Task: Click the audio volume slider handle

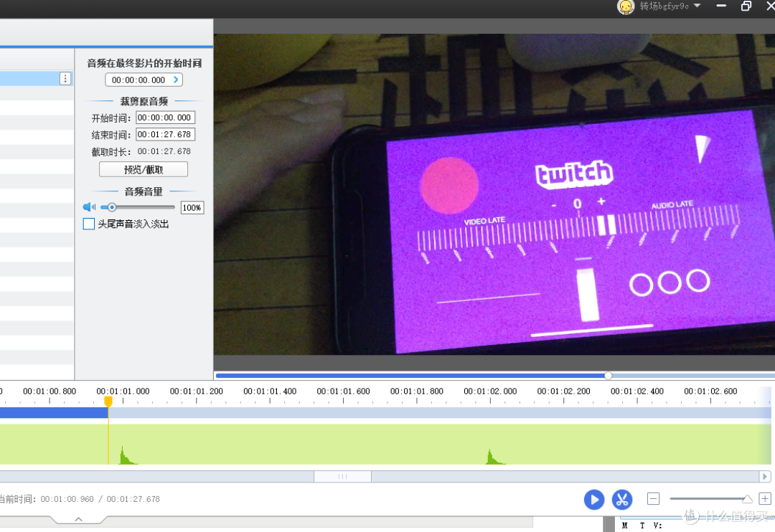Action: [x=112, y=207]
